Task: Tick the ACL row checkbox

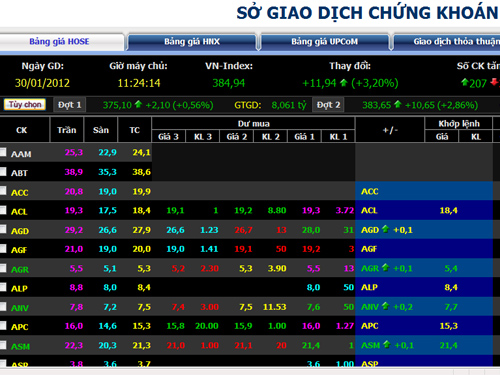Action: click(3, 210)
